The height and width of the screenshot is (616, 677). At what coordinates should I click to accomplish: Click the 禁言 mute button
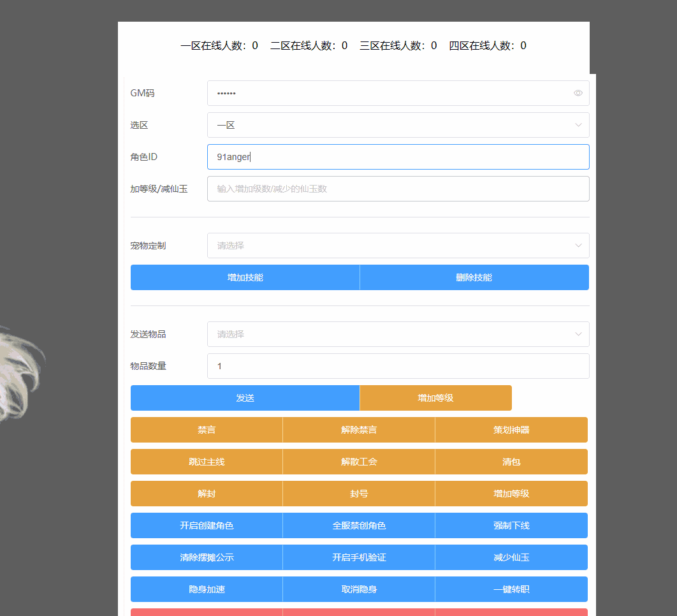point(206,429)
